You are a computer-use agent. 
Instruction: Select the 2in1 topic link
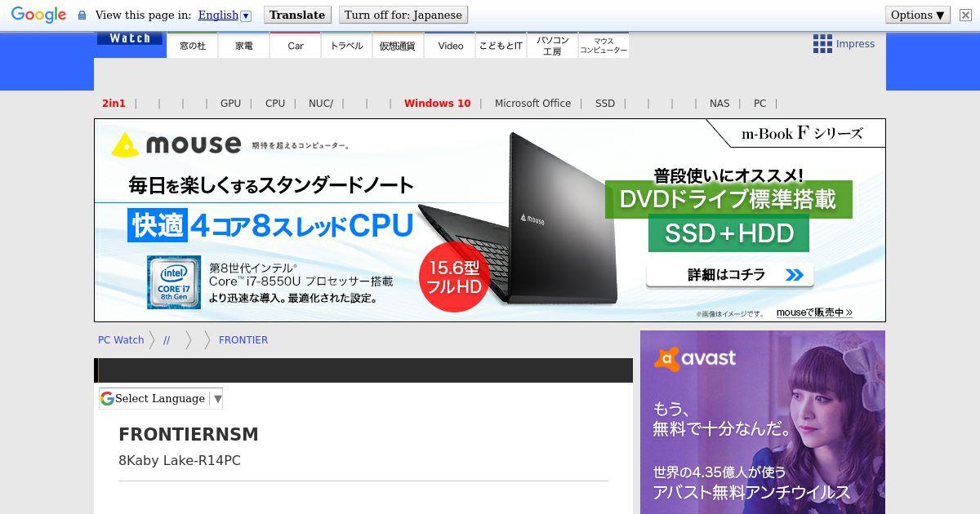point(114,104)
